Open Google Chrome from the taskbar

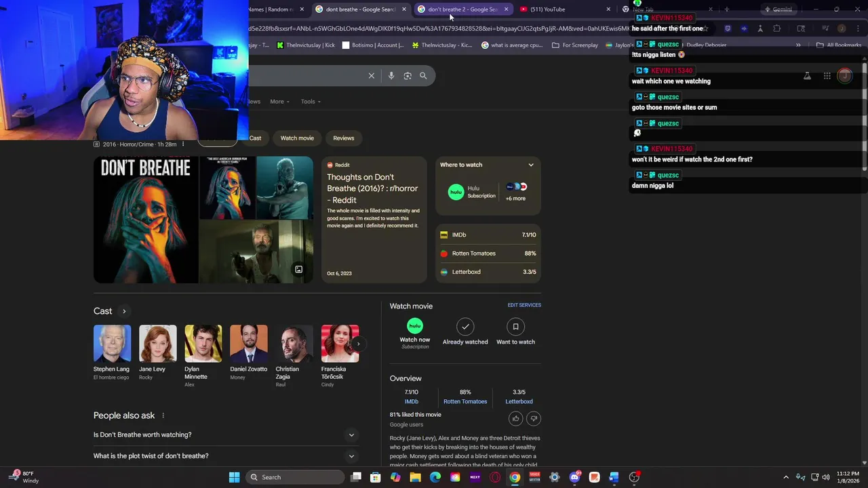[x=515, y=477]
